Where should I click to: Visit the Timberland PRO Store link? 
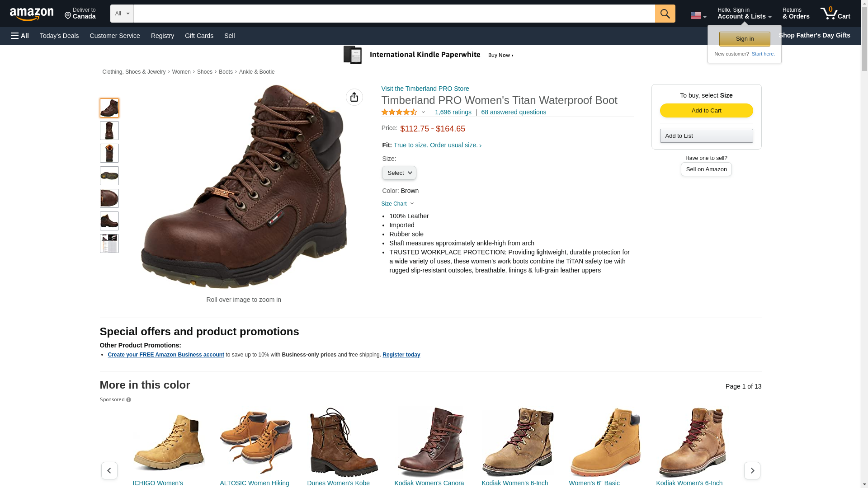pyautogui.click(x=425, y=89)
